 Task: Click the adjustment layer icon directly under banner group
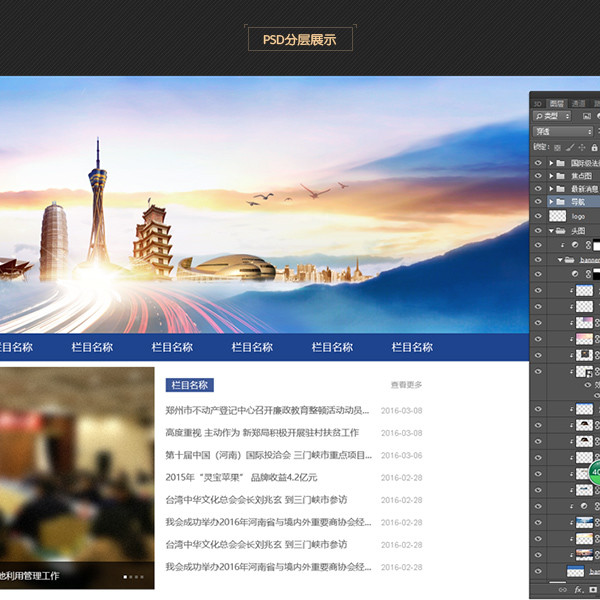pos(575,274)
